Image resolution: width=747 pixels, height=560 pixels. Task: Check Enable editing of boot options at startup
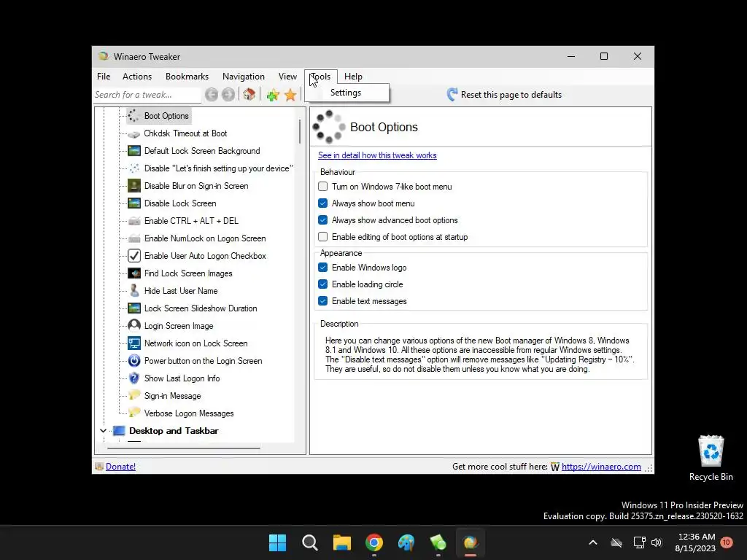coord(323,236)
